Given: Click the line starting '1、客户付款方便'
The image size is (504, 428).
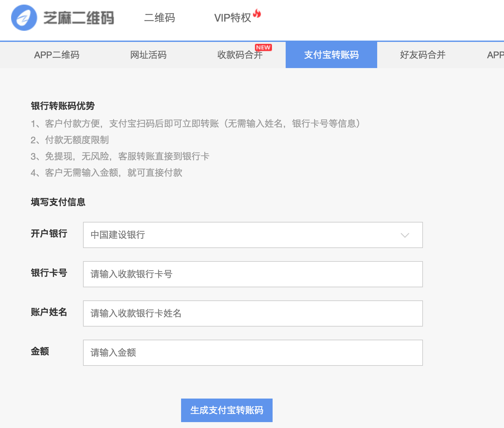Looking at the screenshot, I should pyautogui.click(x=195, y=124).
